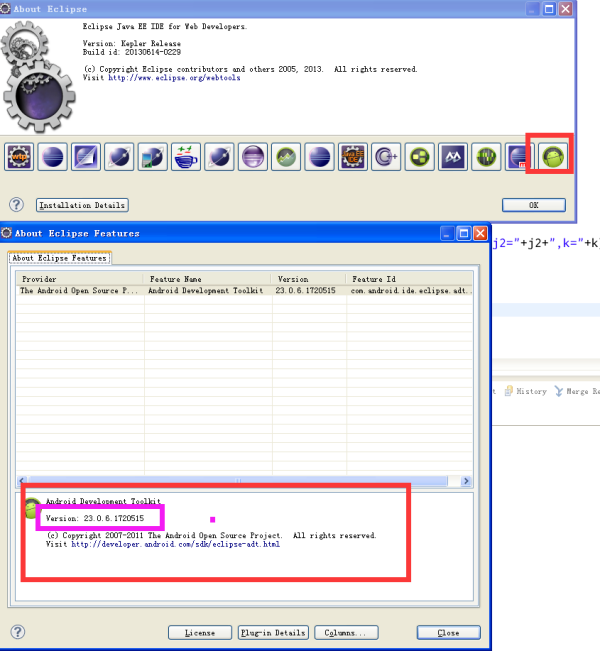Screen dimensions: 600x651
Task: Click the horizontal scrollbar thumb in features table
Action: tap(238, 481)
